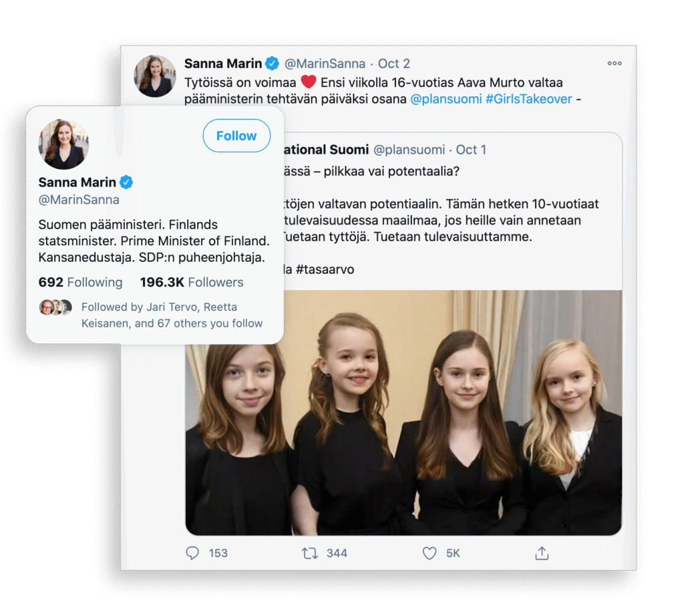The height and width of the screenshot is (616, 684).
Task: Click the mutual follower avatars in the hover card
Action: tap(55, 307)
